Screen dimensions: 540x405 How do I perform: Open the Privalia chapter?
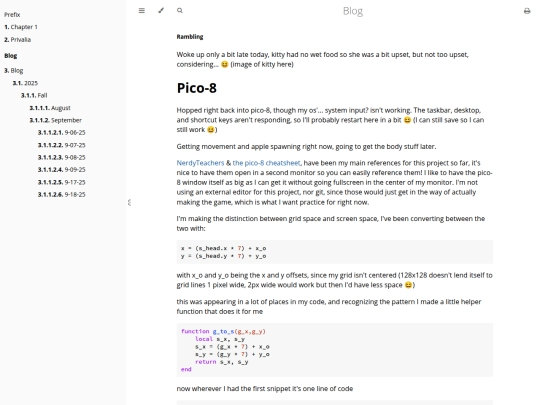pyautogui.click(x=18, y=40)
